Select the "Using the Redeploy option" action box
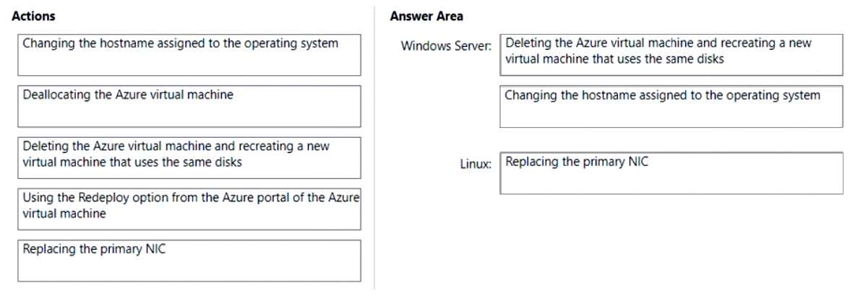The image size is (868, 301). coord(189,209)
